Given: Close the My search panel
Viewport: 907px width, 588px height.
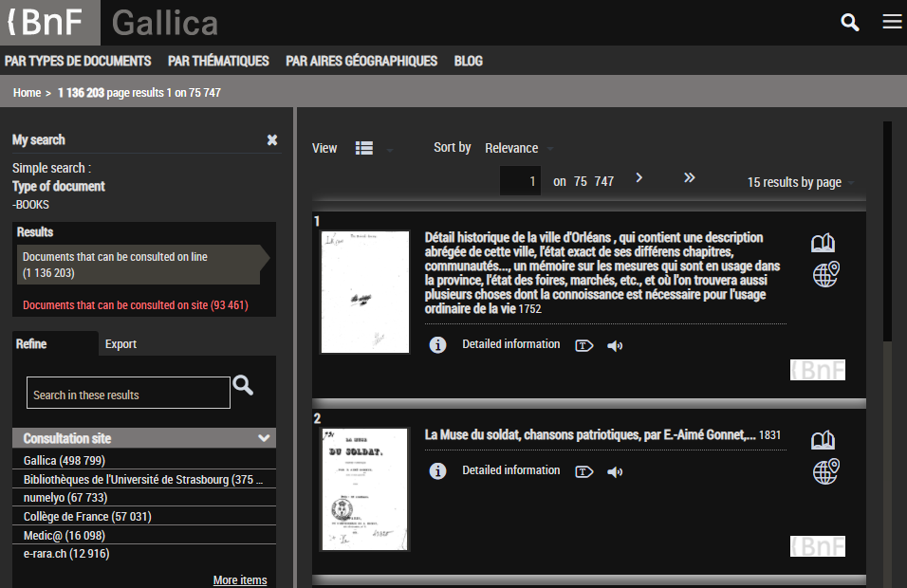Looking at the screenshot, I should 272,140.
